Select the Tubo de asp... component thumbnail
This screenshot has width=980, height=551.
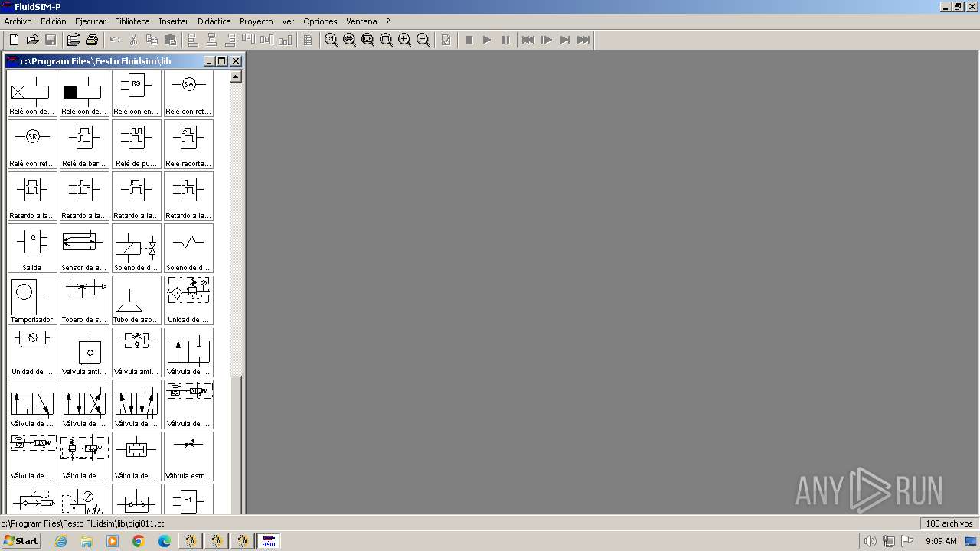pos(136,300)
